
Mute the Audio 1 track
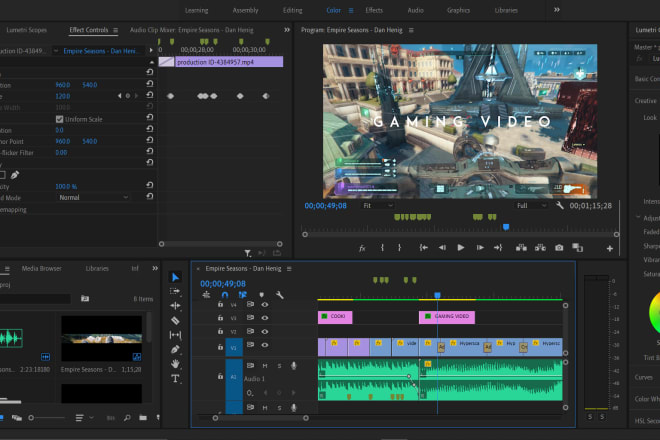point(265,365)
